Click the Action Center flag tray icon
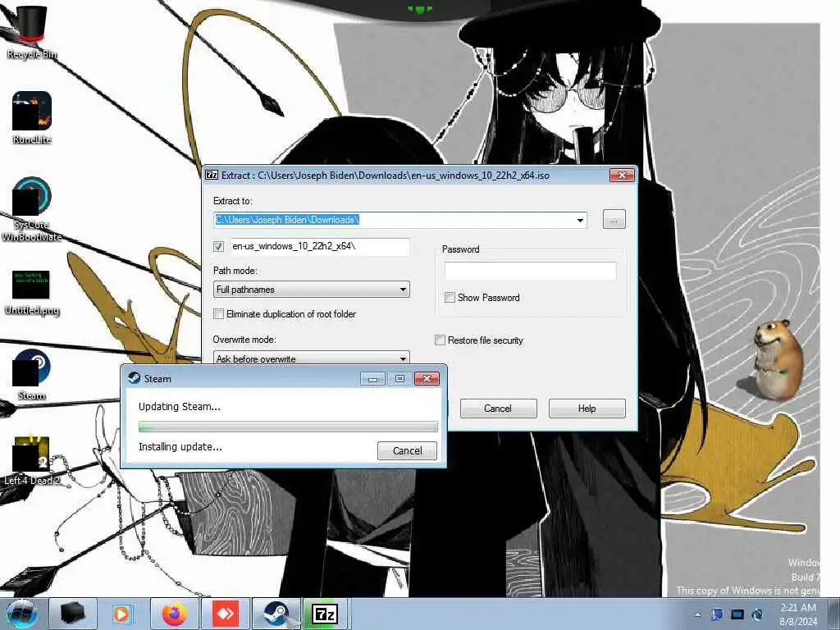Screen dimensions: 840x630 click(x=717, y=614)
